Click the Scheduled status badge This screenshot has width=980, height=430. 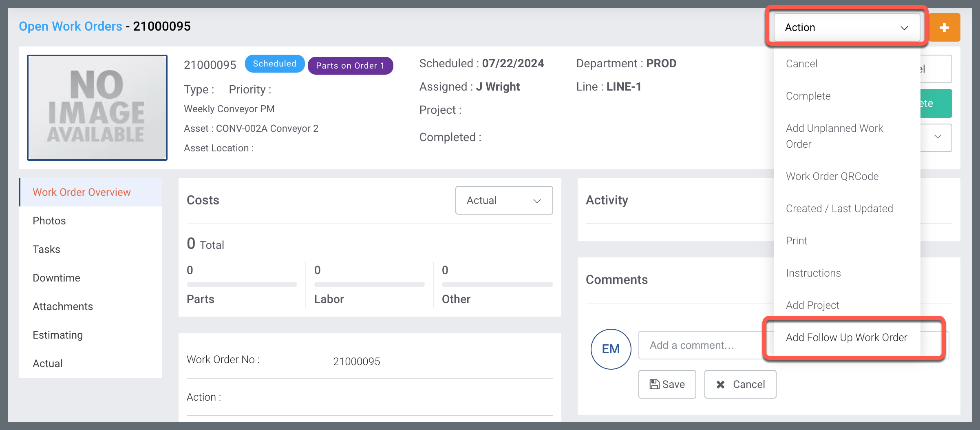(275, 64)
